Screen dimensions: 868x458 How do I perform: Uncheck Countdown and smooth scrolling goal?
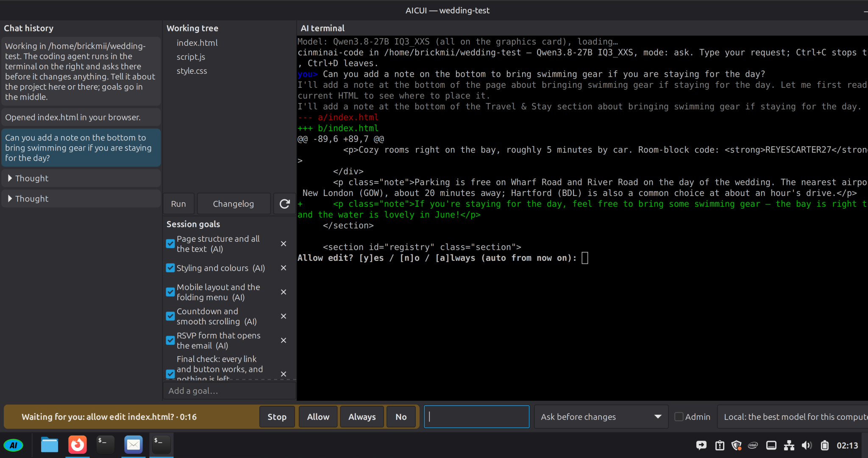(170, 316)
